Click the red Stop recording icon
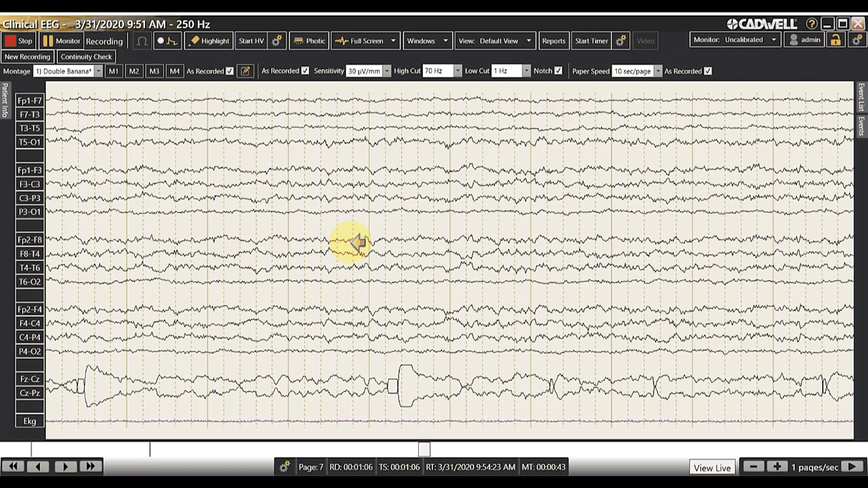 point(10,41)
